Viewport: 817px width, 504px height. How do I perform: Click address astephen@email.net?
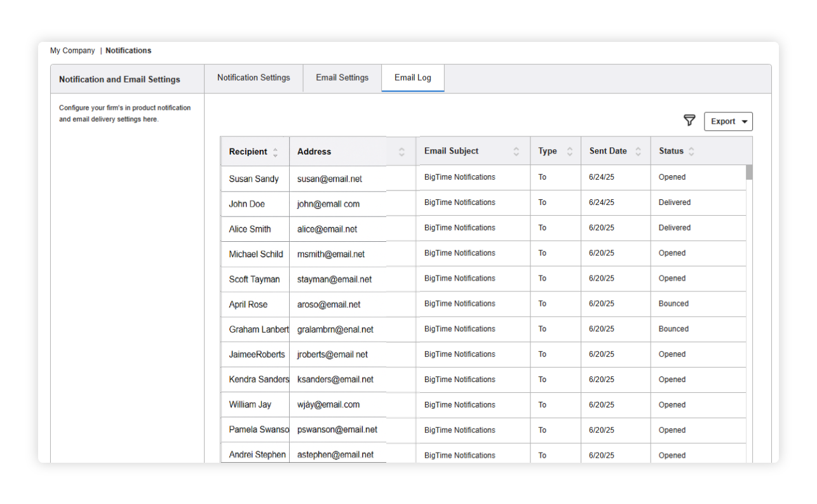point(335,454)
